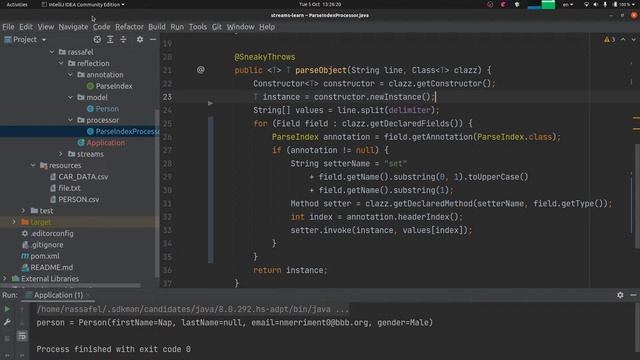This screenshot has height=360, width=640.
Task: Select ParseIndexProcessor file in tree
Action: [127, 131]
